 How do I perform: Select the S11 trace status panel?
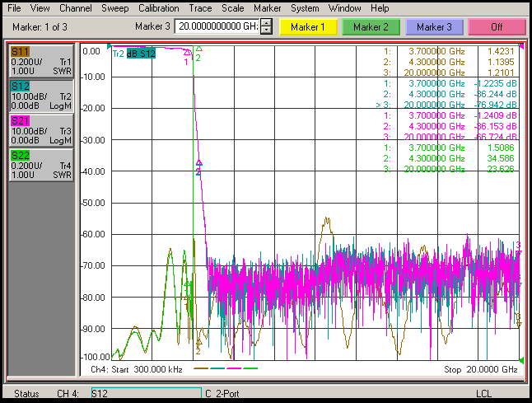[40, 62]
